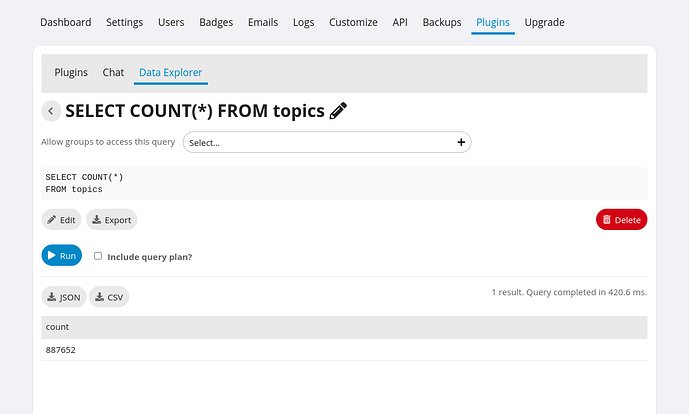
Task: Open the Dashboard admin tab
Action: [66, 22]
